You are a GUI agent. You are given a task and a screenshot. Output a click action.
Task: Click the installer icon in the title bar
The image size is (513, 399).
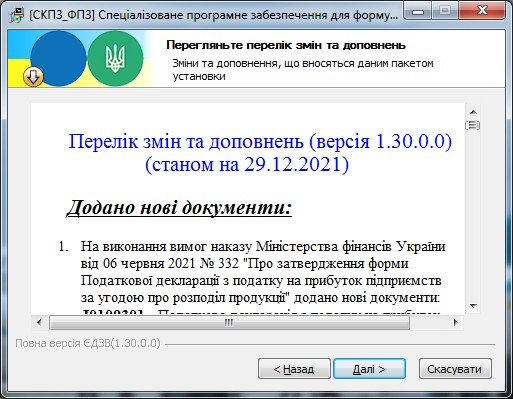[16, 15]
